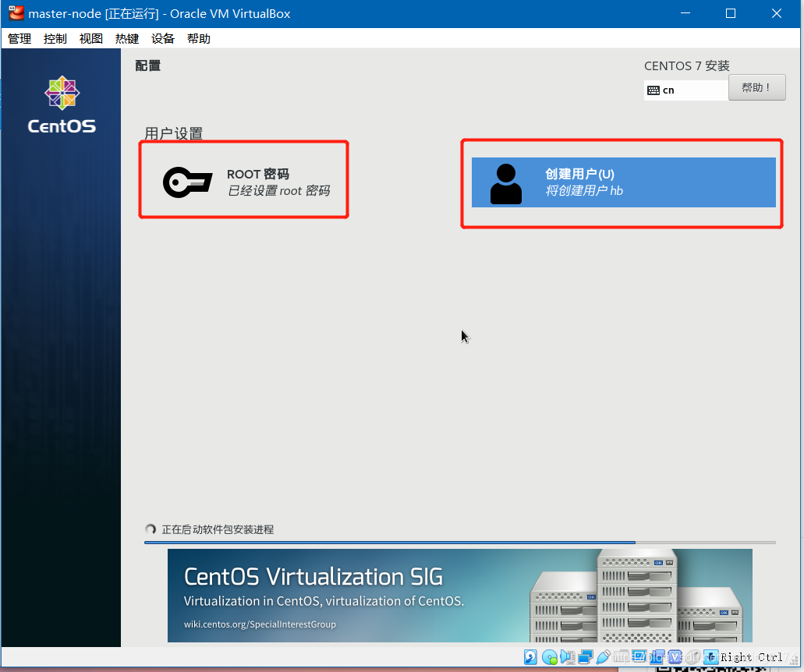Close the master-node VM window
Screen dimensions: 804x672
pos(776,13)
